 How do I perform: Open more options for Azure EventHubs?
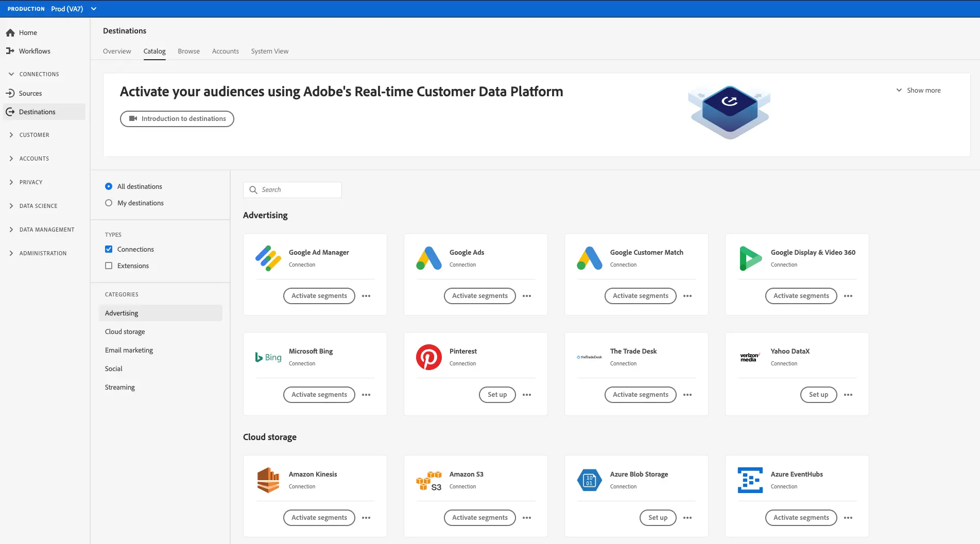pos(848,518)
